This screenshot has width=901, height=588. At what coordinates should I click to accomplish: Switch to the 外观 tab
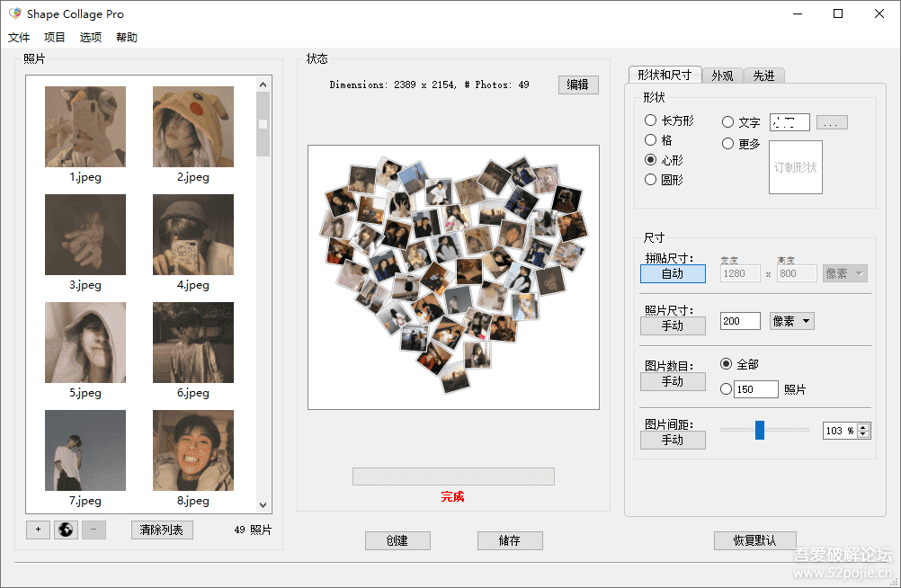coord(723,76)
